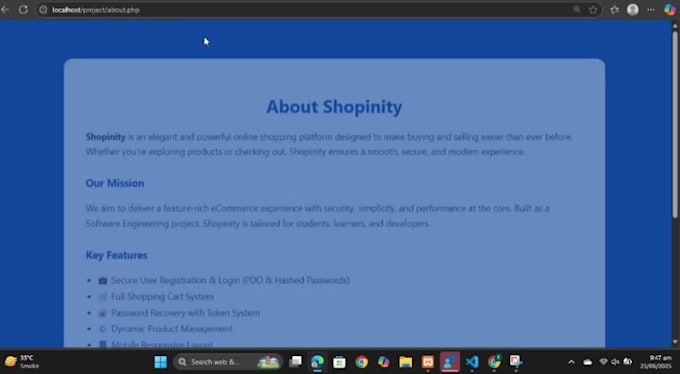Viewport: 680px width, 374px height.
Task: Click the emoji before Dynamic Product Management
Action: pyautogui.click(x=102, y=329)
